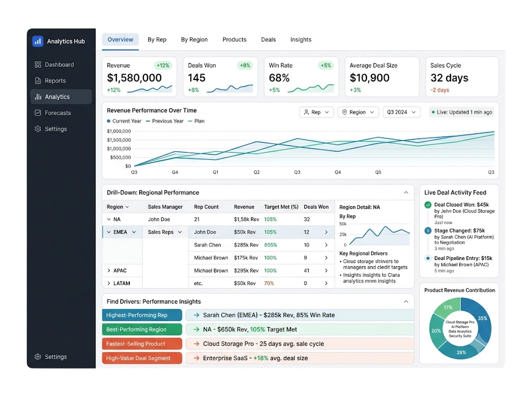Click the High-Value Deal Segment button
The image size is (532, 397).
(142, 358)
